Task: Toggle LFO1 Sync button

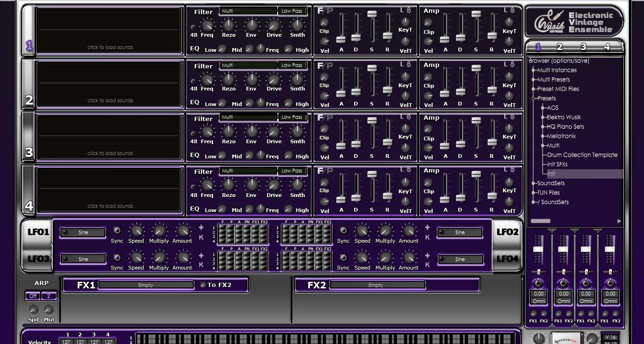Action: coord(117,230)
